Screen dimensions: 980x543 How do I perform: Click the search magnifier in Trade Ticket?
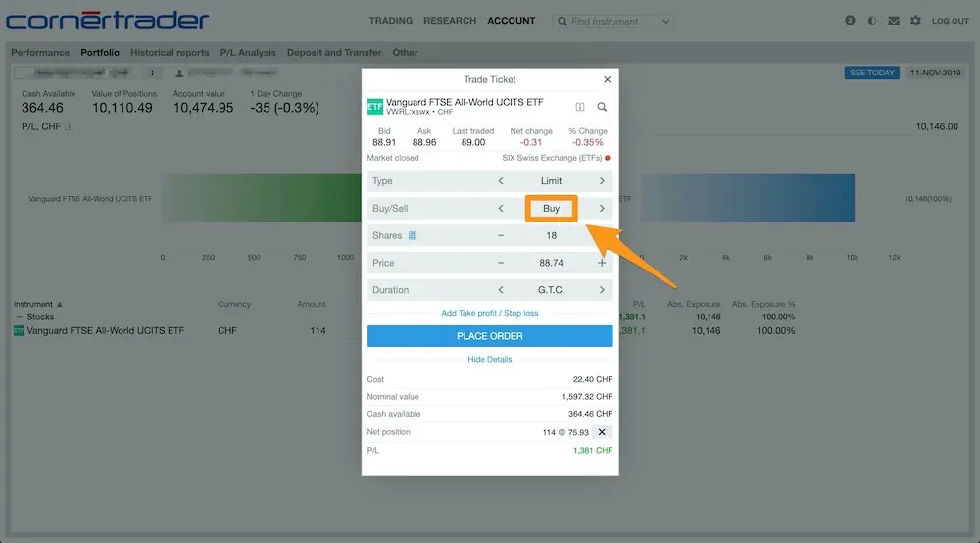tap(602, 107)
